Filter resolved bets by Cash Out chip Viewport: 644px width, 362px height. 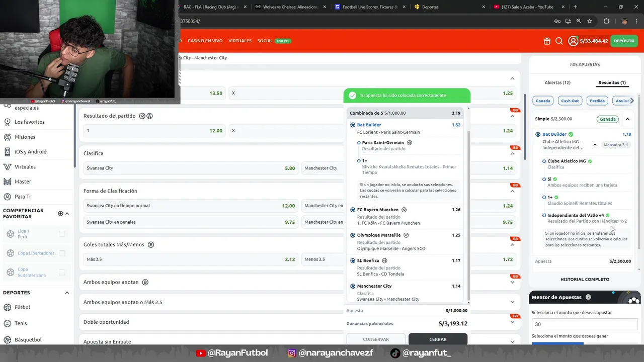[x=570, y=101]
